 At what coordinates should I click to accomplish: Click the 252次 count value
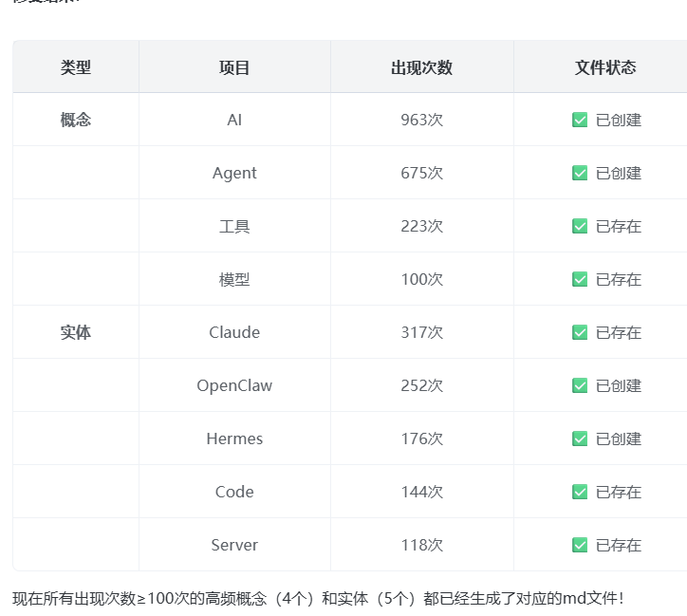(422, 385)
